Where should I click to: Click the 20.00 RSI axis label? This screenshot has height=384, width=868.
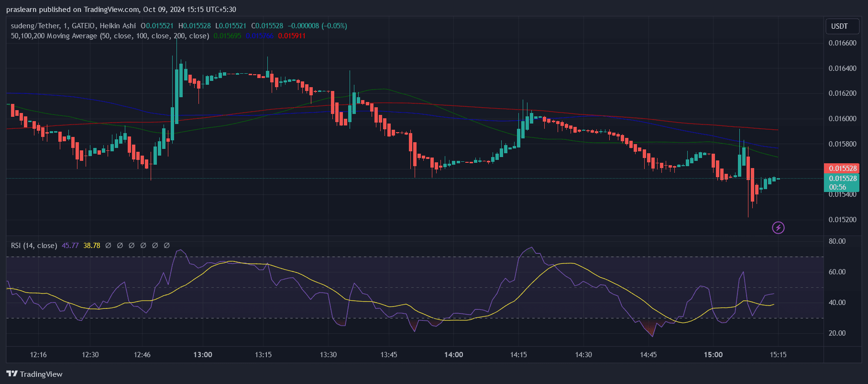tap(837, 333)
